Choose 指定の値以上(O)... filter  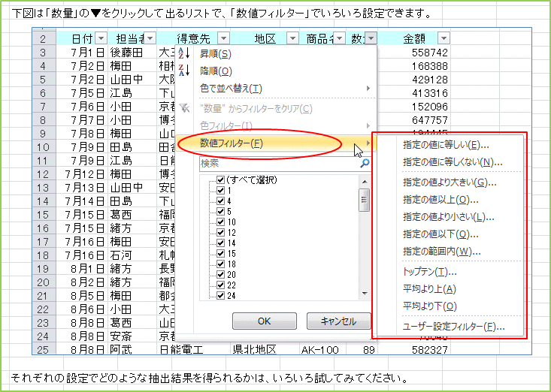440,200
